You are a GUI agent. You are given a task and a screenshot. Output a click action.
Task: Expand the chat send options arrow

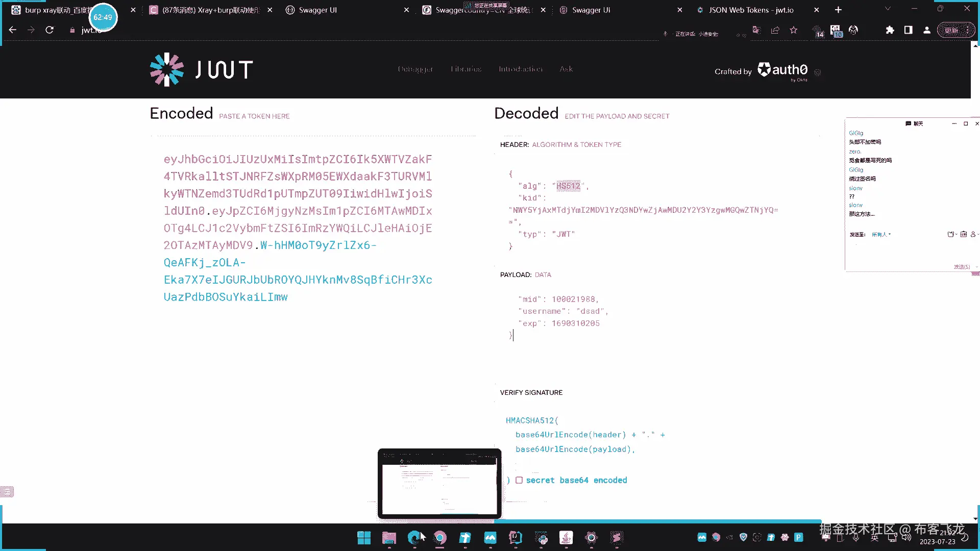tap(977, 267)
